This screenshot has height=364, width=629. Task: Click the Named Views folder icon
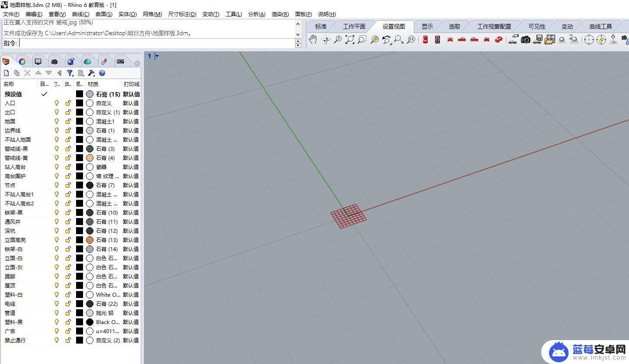550,40
